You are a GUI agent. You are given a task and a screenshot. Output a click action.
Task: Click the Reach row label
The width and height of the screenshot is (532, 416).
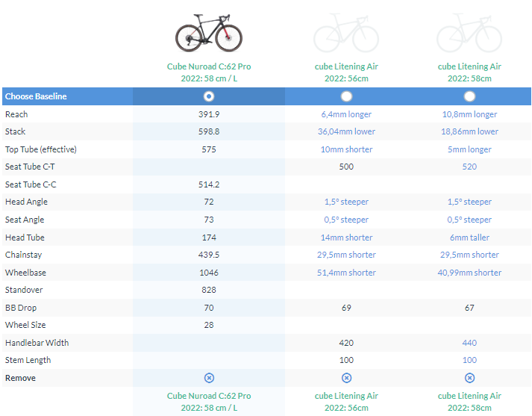tap(16, 114)
